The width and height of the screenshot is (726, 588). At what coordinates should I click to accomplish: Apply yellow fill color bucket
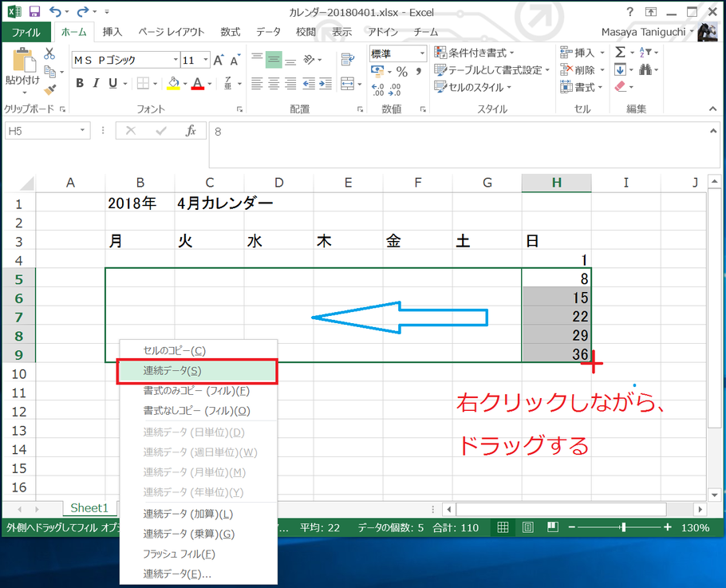pos(173,83)
